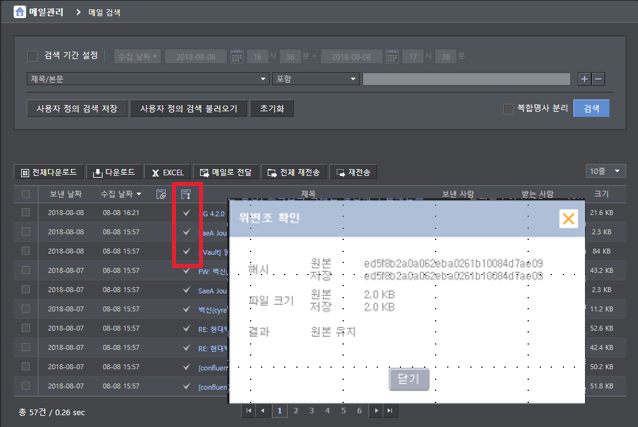Click the home icon beside 메일관리
This screenshot has width=638, height=427.
(x=19, y=12)
